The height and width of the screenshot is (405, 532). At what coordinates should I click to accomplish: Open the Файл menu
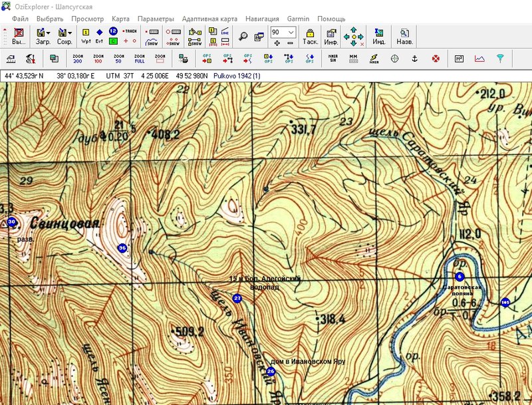[21, 19]
